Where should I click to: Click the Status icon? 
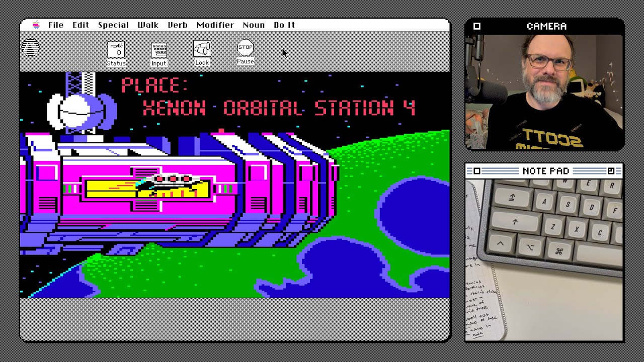point(116,54)
